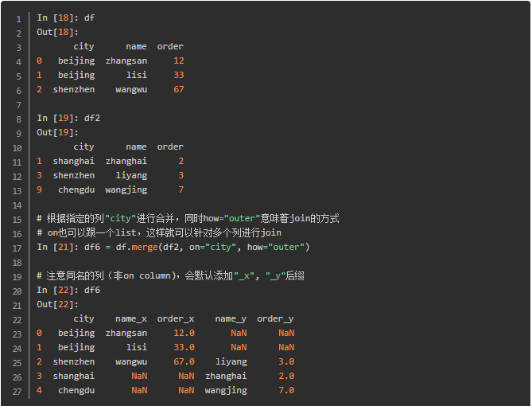
Task: Click the 'In [19]: df2' prompt line
Action: click(x=68, y=118)
